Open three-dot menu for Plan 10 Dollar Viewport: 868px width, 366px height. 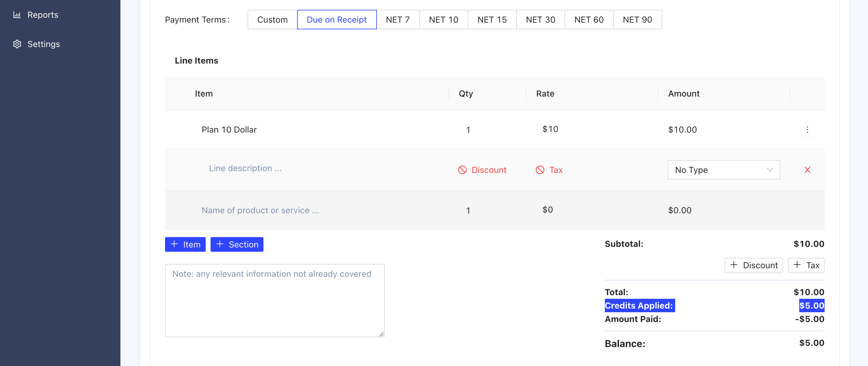(807, 130)
